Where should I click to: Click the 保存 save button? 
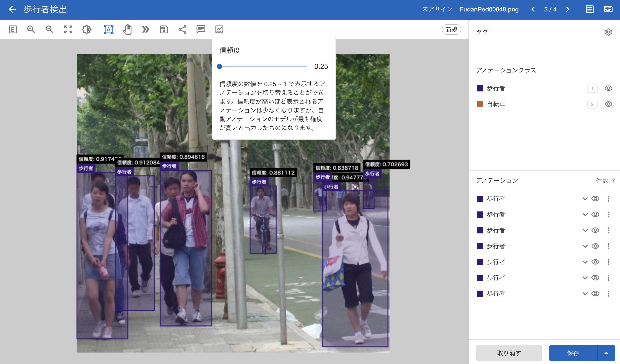point(573,353)
